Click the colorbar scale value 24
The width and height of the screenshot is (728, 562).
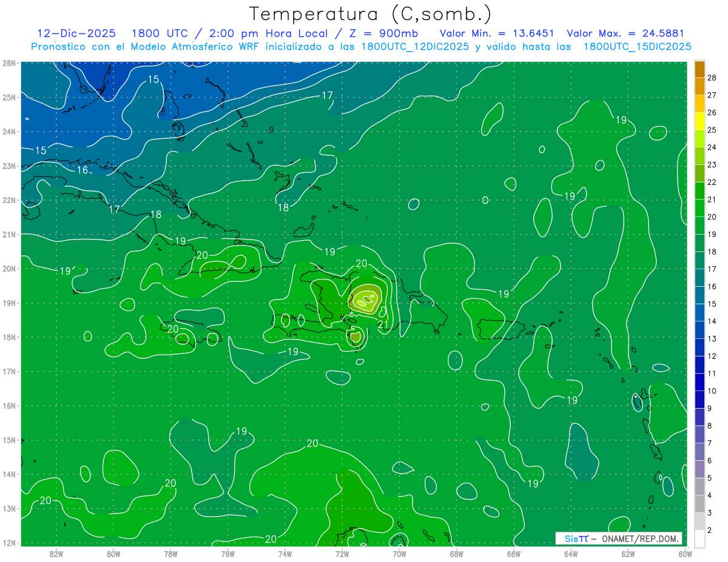pyautogui.click(x=712, y=147)
